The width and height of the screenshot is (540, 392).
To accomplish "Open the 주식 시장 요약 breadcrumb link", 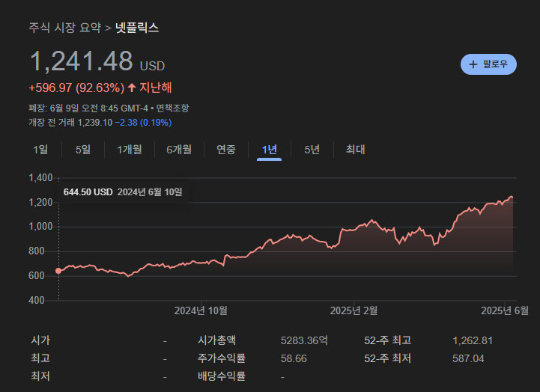I will pos(64,28).
